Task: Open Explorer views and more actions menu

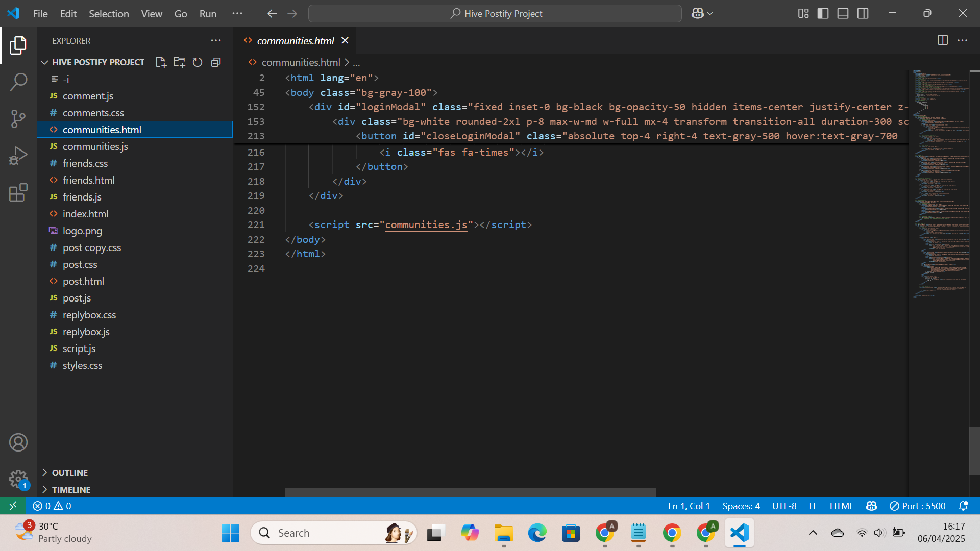Action: (x=216, y=41)
